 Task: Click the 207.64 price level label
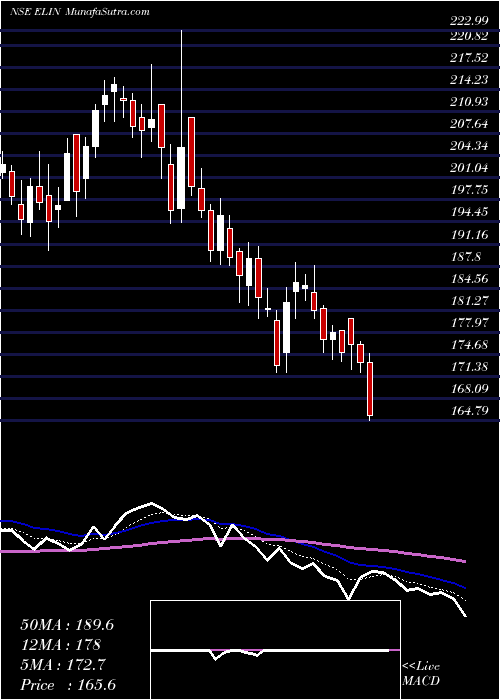point(469,124)
